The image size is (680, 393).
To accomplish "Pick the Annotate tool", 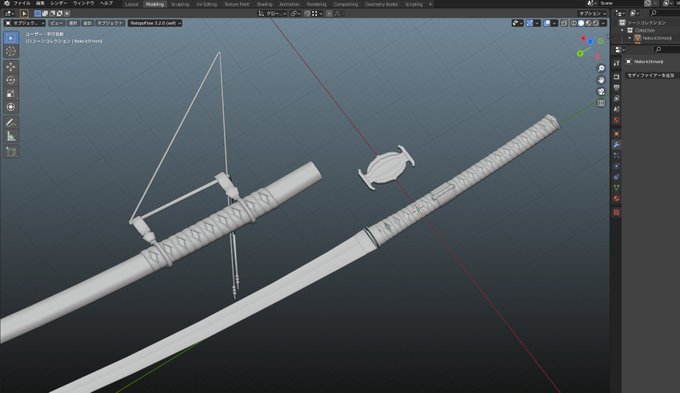I will [x=11, y=123].
